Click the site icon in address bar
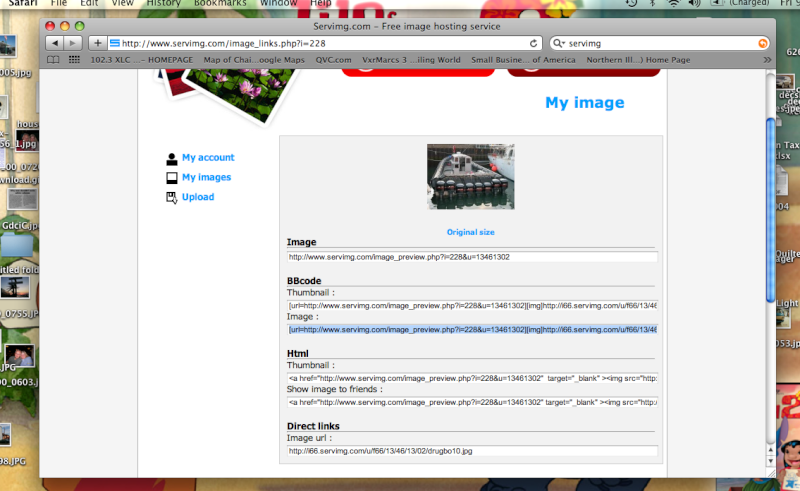800x491 pixels. click(x=115, y=43)
